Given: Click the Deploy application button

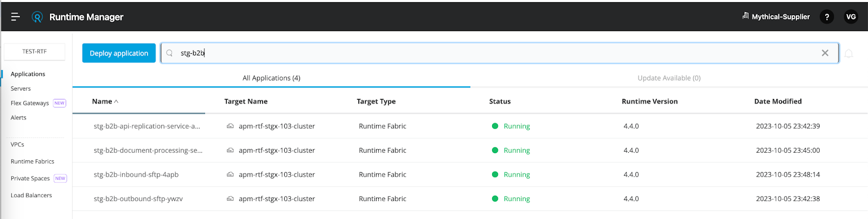Looking at the screenshot, I should click(x=119, y=53).
